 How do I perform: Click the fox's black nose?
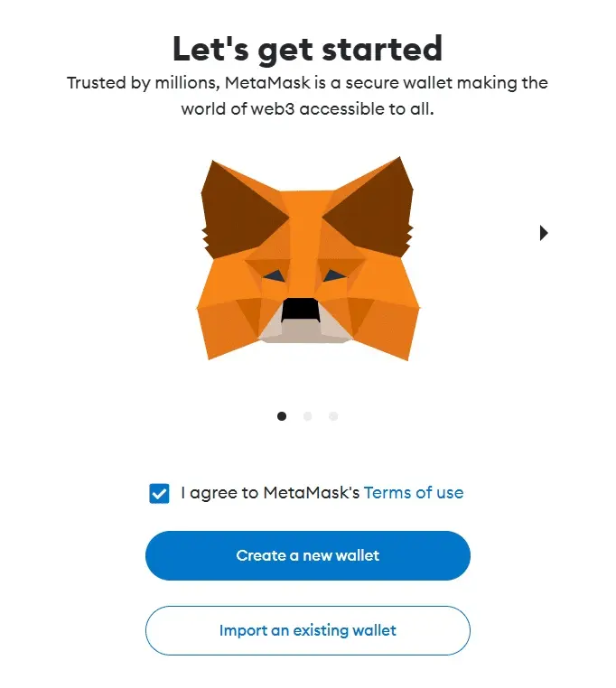click(x=300, y=310)
